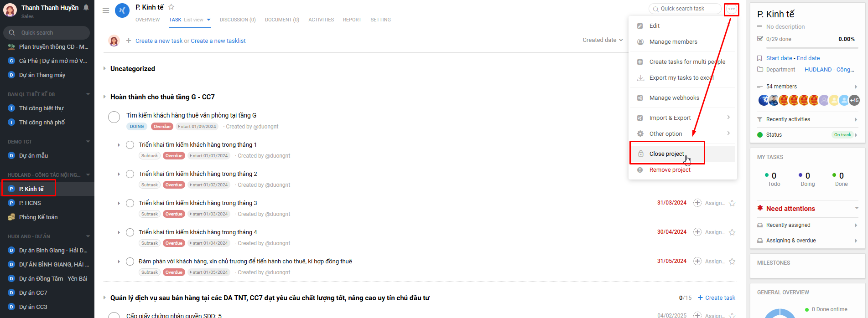Expand subtask tìm kiếm khách hàng tháng 2

tap(119, 174)
